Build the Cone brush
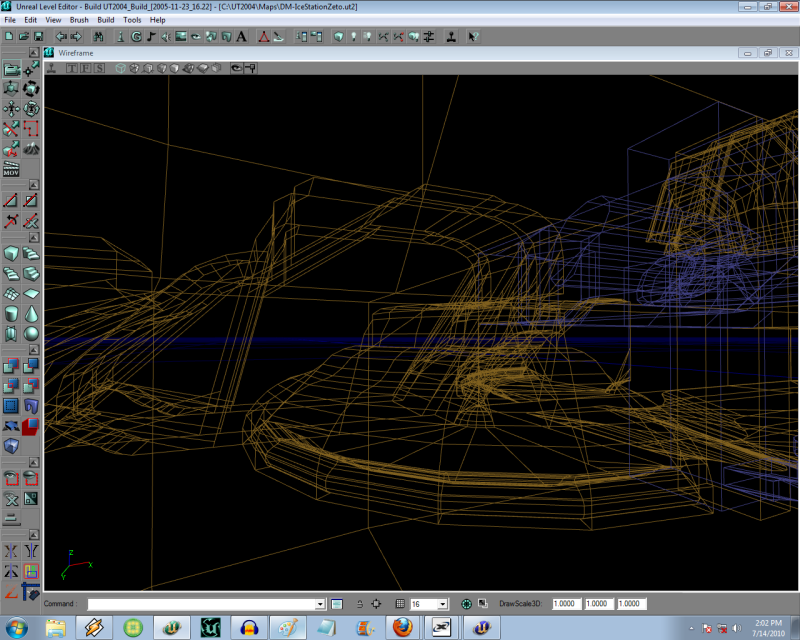 (x=31, y=314)
